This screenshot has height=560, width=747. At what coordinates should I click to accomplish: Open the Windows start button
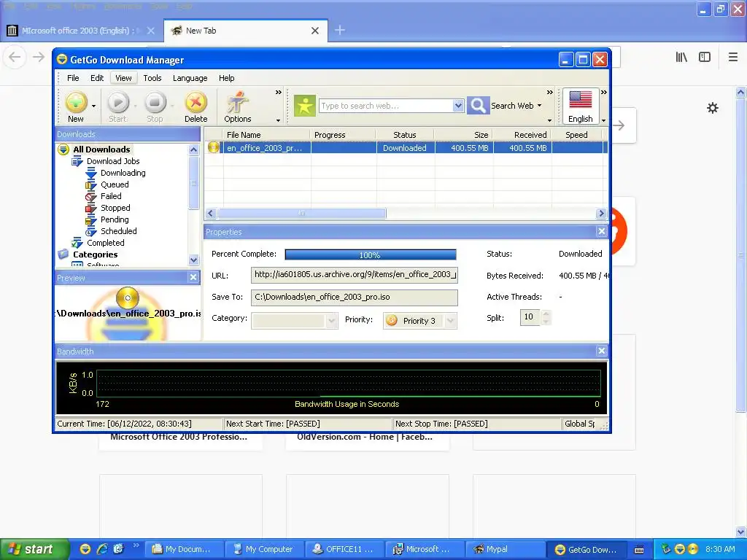[34, 549]
